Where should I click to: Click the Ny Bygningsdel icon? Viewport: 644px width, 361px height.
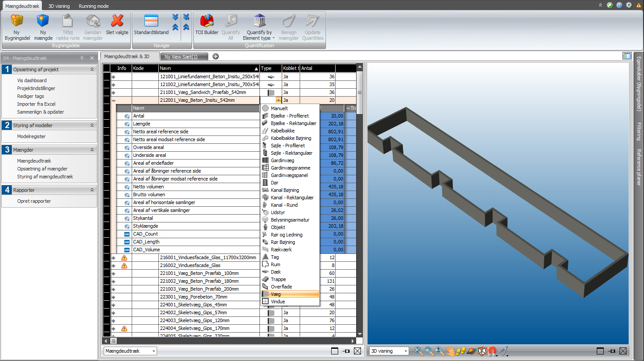pyautogui.click(x=17, y=21)
